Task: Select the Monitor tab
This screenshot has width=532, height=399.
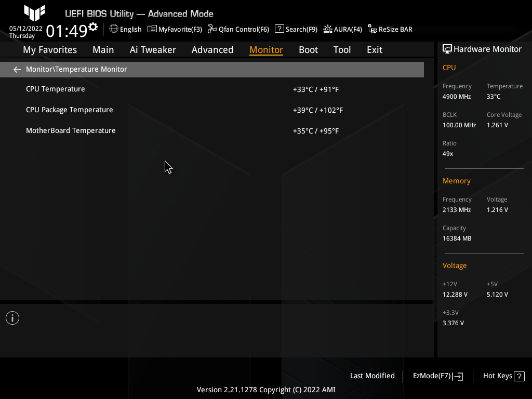Action: click(x=267, y=50)
